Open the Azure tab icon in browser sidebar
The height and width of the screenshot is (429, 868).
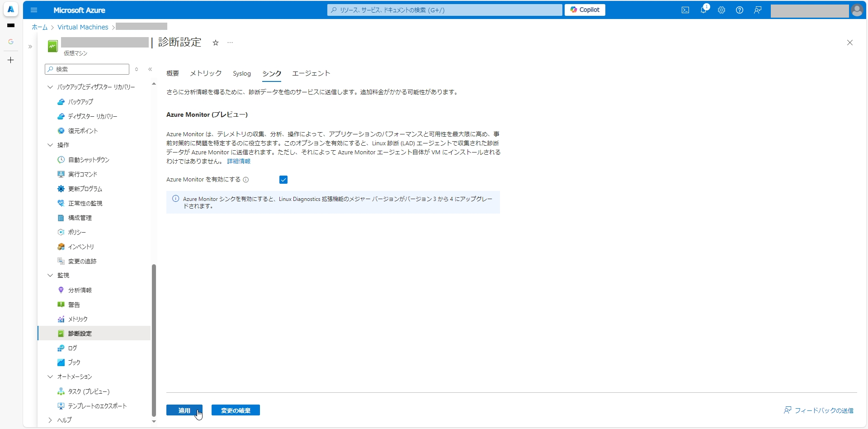pyautogui.click(x=11, y=9)
